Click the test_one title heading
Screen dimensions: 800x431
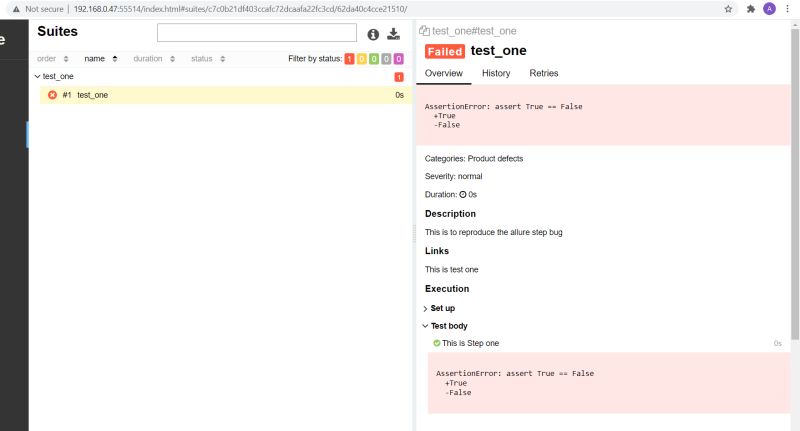click(x=498, y=50)
